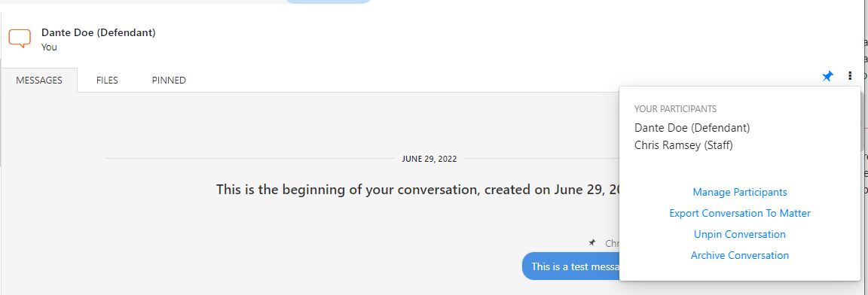
Task: Click the orange chat bubble icon
Action: point(20,38)
